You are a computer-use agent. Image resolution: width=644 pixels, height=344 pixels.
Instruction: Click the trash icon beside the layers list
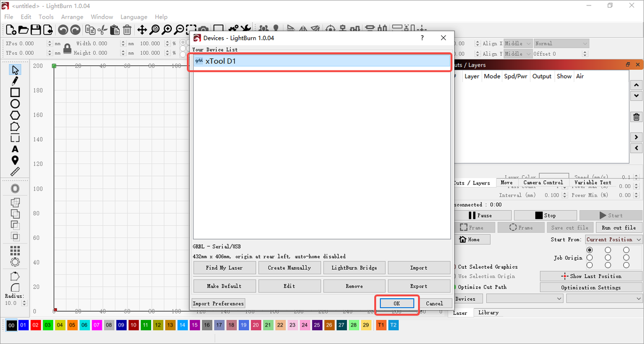[x=636, y=117]
